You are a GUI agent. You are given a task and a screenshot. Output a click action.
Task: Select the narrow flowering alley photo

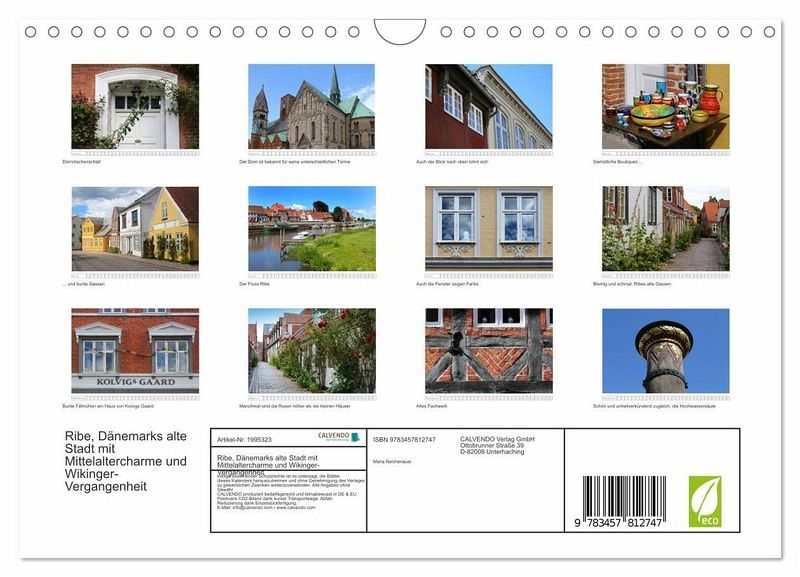tap(665, 229)
